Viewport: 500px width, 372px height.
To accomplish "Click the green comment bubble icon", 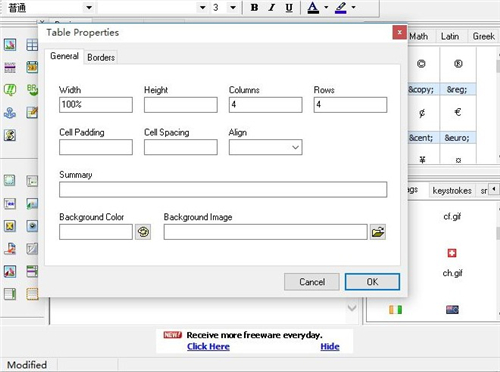I will coord(10,90).
